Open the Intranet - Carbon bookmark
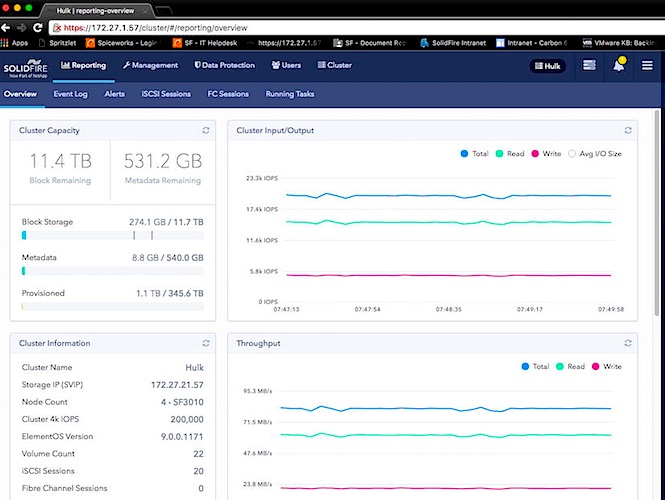The image size is (665, 500). click(x=532, y=43)
